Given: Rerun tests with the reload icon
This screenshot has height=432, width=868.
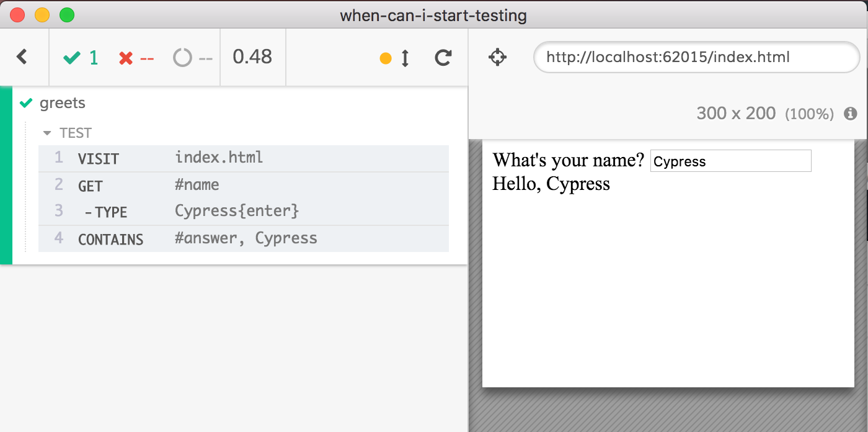Looking at the screenshot, I should (x=443, y=58).
